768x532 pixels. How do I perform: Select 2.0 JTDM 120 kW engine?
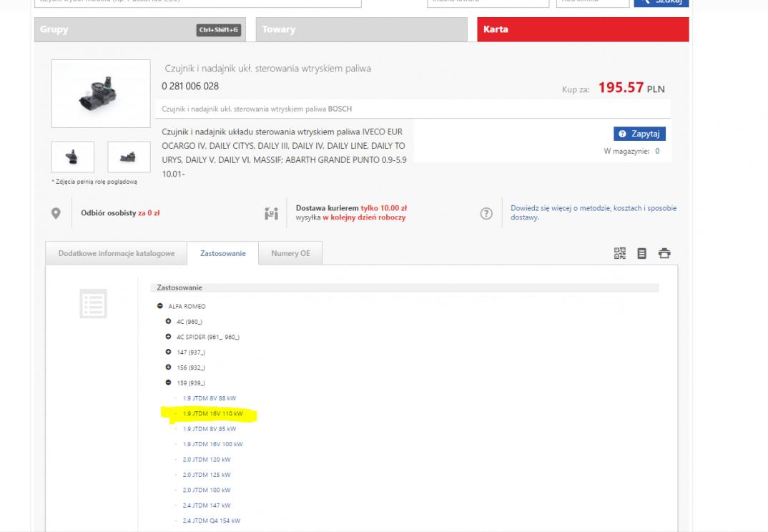206,460
